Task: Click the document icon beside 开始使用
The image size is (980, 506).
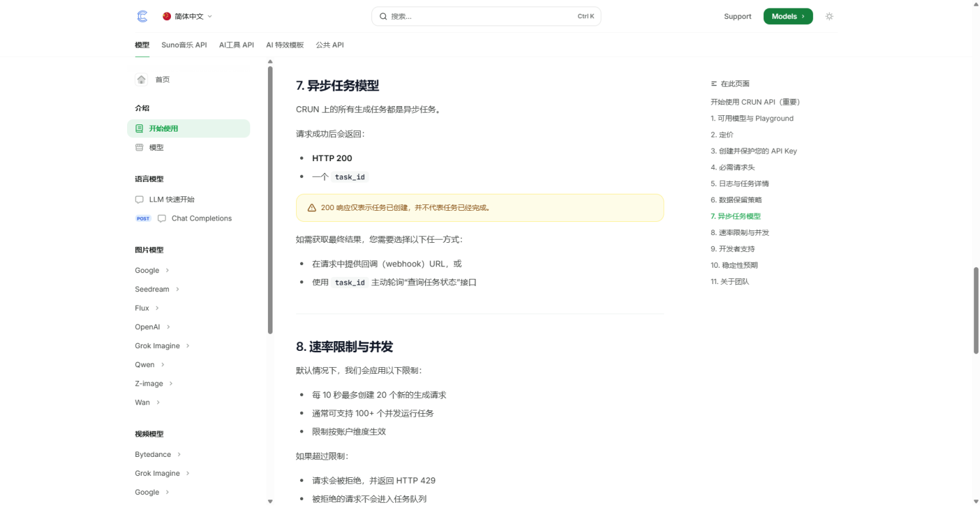Action: coord(139,128)
